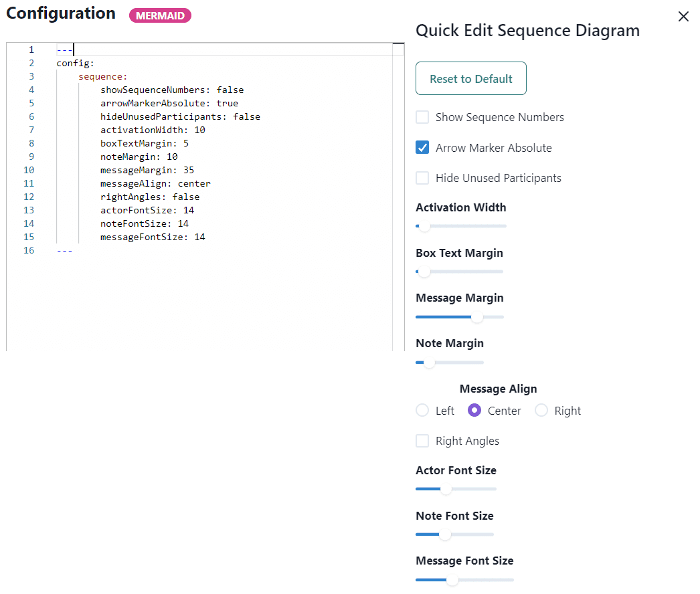Close the Quick Edit Sequence Diagram panel

(683, 16)
